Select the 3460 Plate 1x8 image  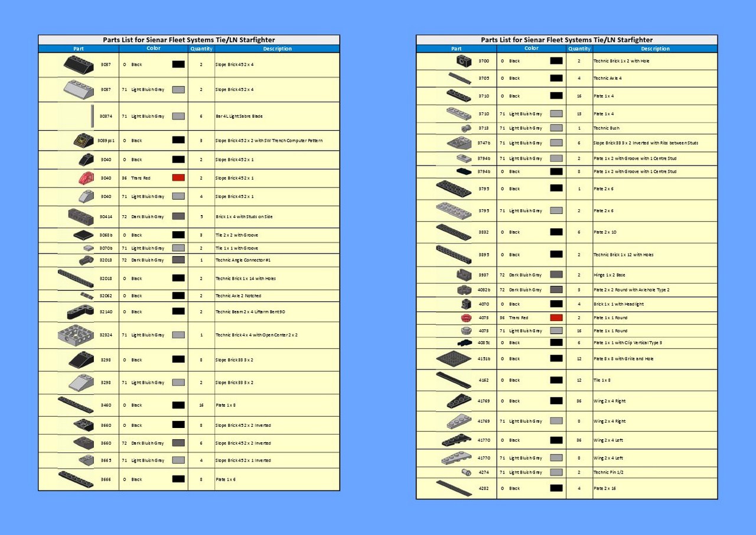pos(76,405)
